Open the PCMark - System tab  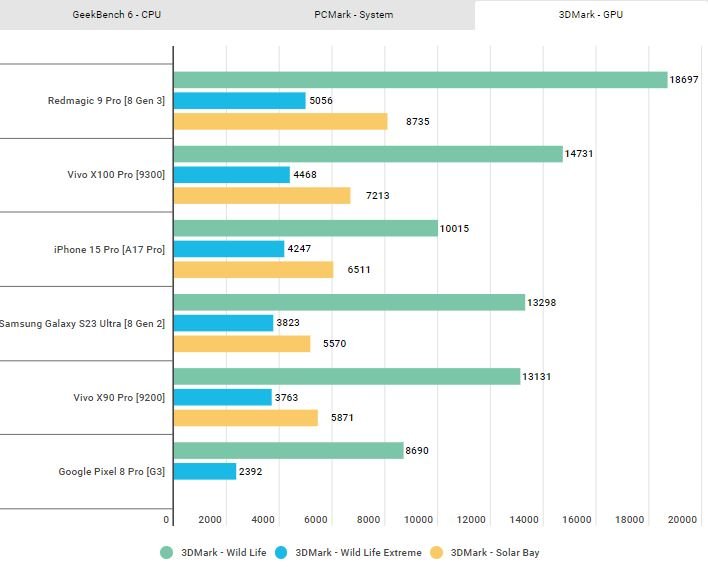(355, 15)
